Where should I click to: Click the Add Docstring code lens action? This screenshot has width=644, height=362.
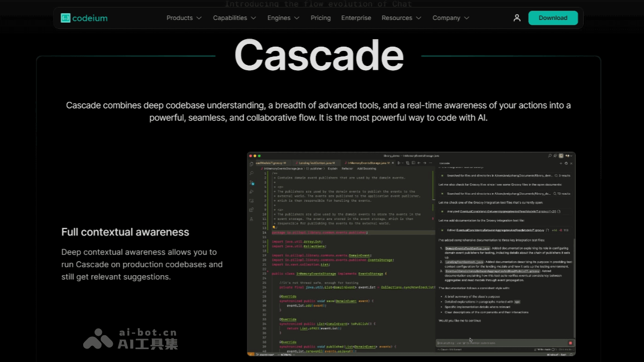click(x=367, y=168)
